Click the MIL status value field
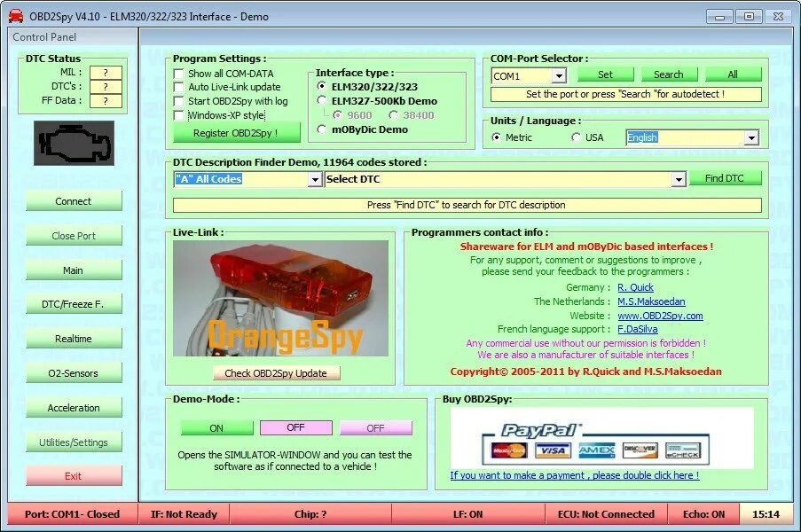801x532 pixels. coord(106,73)
